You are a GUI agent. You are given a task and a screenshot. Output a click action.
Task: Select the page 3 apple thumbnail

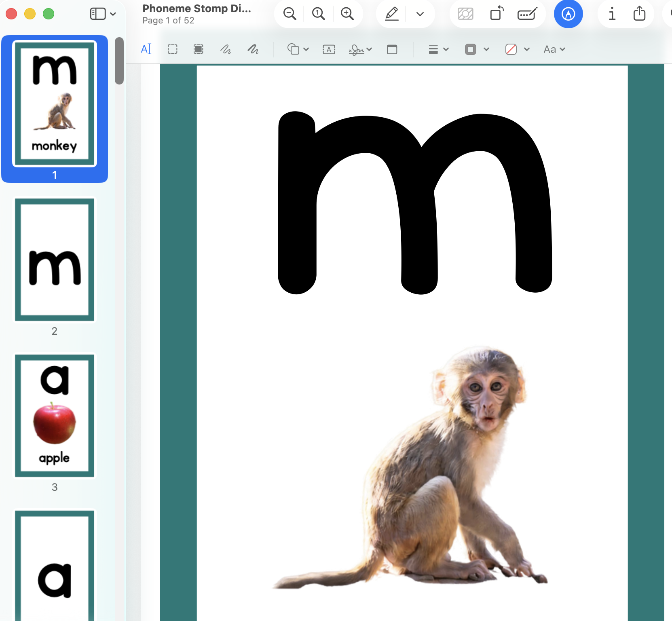tap(55, 416)
